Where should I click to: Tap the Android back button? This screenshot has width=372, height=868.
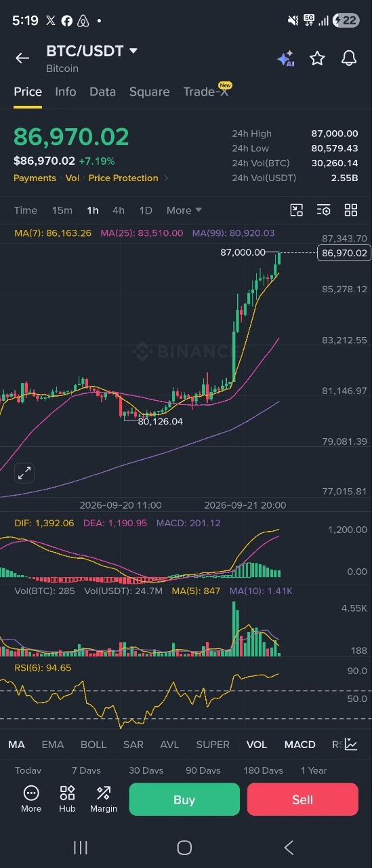[289, 848]
